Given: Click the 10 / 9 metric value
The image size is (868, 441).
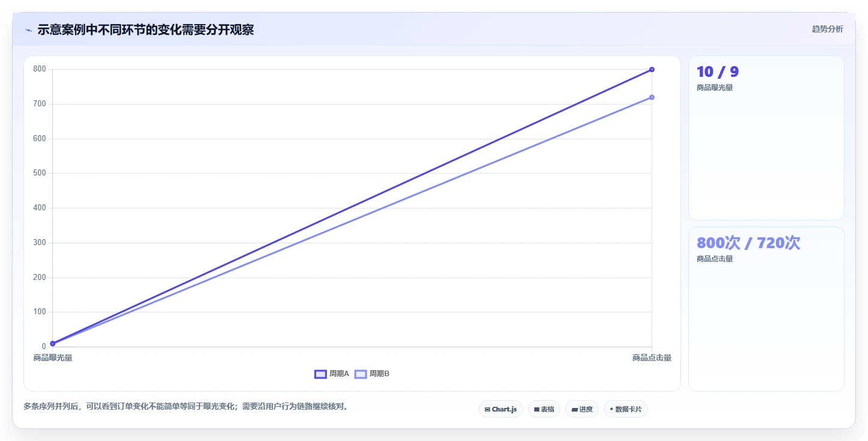Looking at the screenshot, I should [x=718, y=72].
